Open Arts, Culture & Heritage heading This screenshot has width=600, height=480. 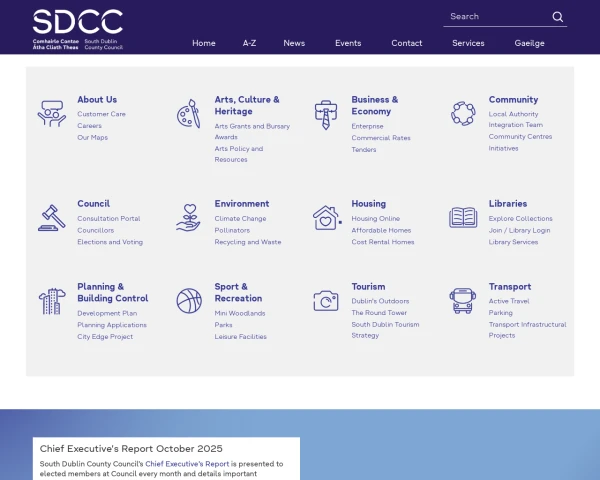[247, 105]
